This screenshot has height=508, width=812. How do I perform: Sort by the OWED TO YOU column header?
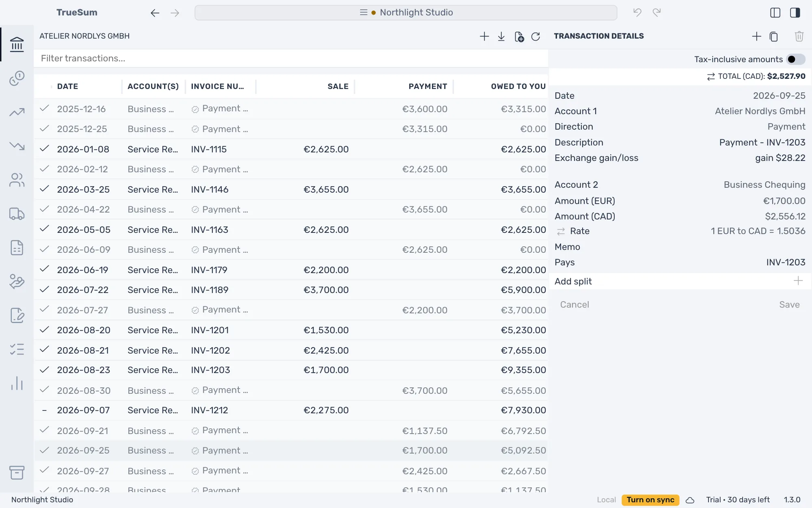point(518,87)
